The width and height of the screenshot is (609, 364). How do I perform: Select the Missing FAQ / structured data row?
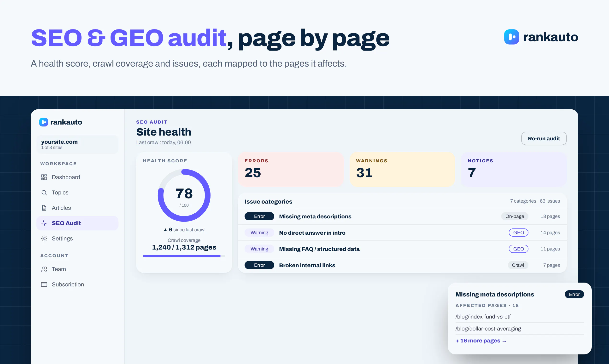click(402, 249)
